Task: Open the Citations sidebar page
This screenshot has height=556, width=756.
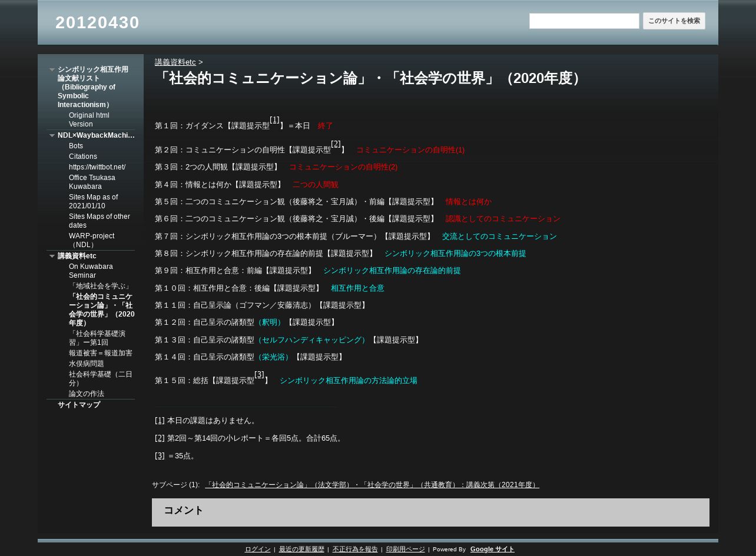Action: (83, 157)
